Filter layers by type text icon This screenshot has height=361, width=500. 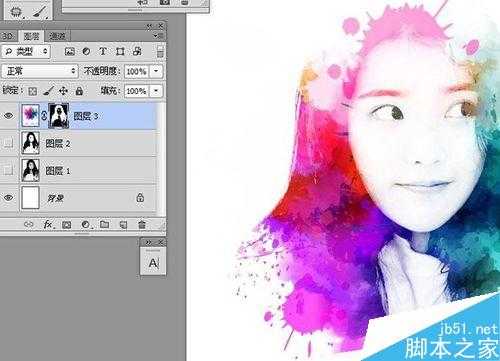[x=103, y=51]
